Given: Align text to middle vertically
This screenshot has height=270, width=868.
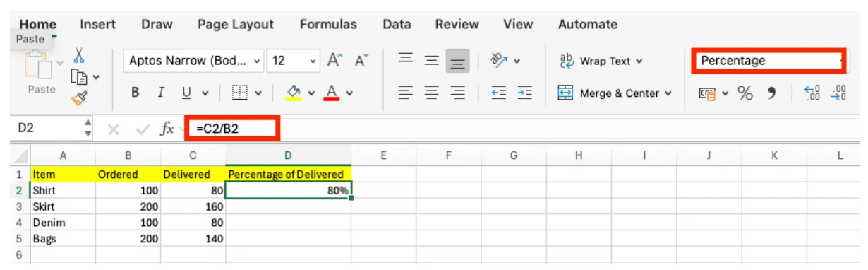Looking at the screenshot, I should tap(431, 61).
